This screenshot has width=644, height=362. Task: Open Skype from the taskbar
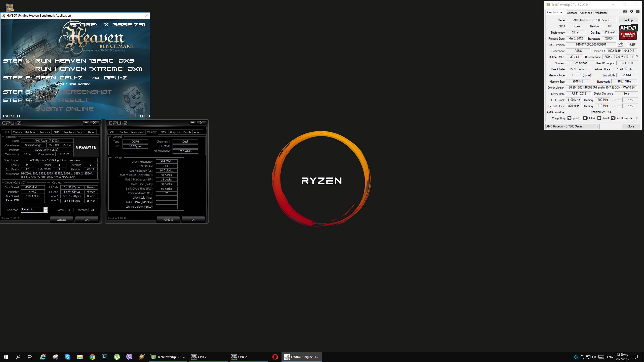[x=67, y=357]
